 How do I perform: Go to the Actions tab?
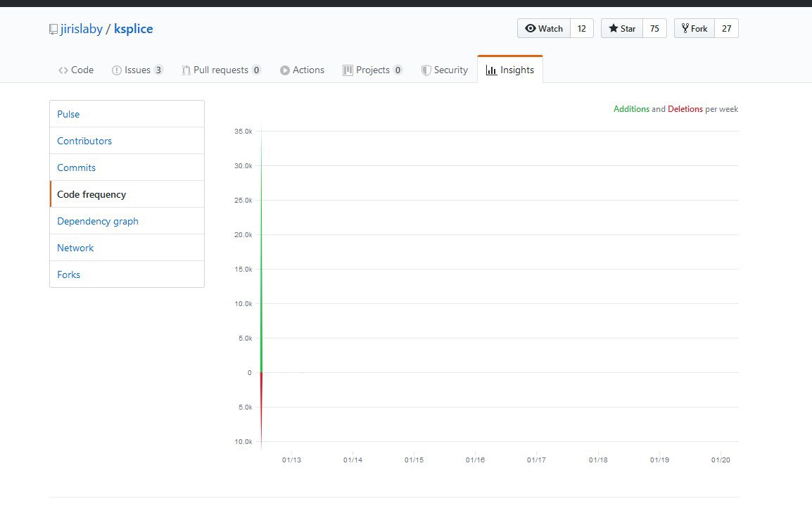303,70
